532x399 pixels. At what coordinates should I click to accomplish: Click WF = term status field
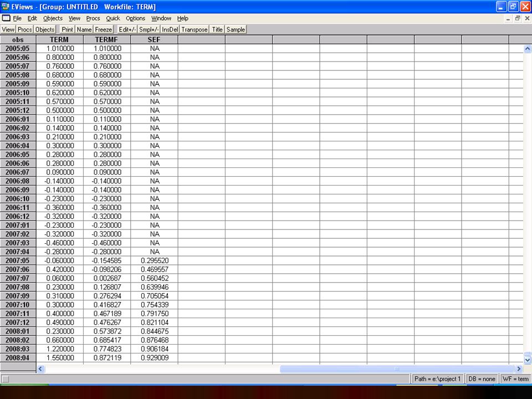516,379
